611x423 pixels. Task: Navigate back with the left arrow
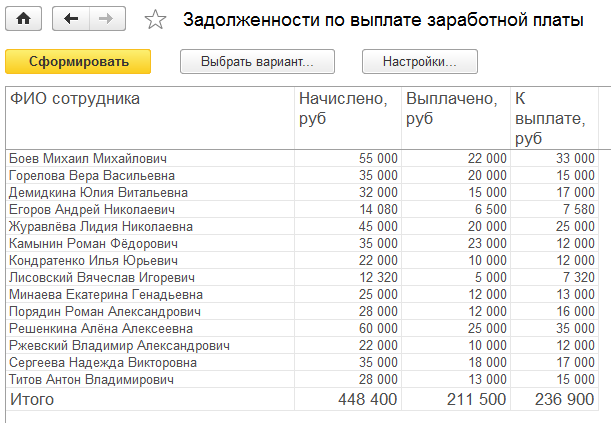click(71, 18)
